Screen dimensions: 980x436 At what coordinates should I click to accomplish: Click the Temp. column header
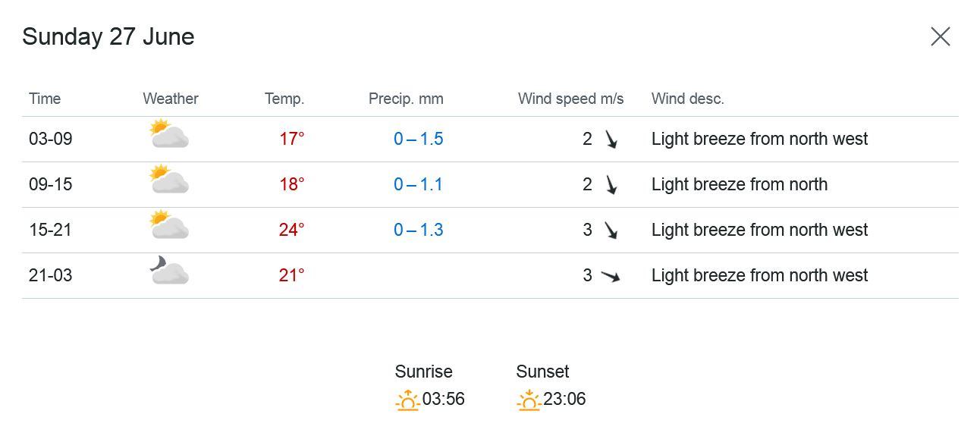[x=284, y=99]
